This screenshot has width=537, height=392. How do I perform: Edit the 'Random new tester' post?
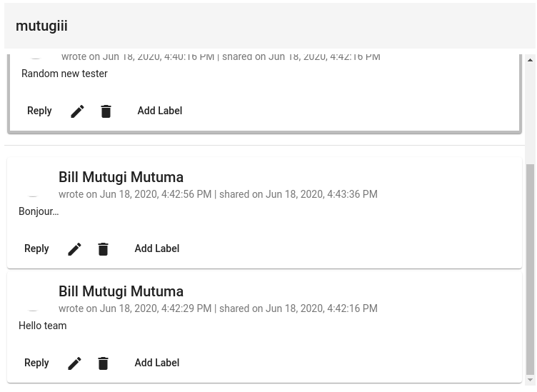[77, 111]
